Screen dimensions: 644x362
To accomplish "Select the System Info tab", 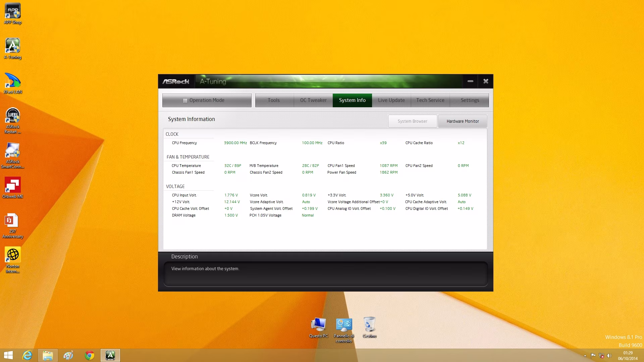I will click(352, 100).
